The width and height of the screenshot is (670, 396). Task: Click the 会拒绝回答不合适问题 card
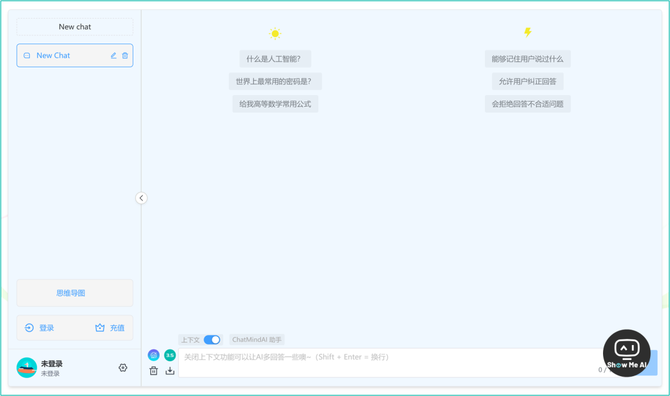528,104
